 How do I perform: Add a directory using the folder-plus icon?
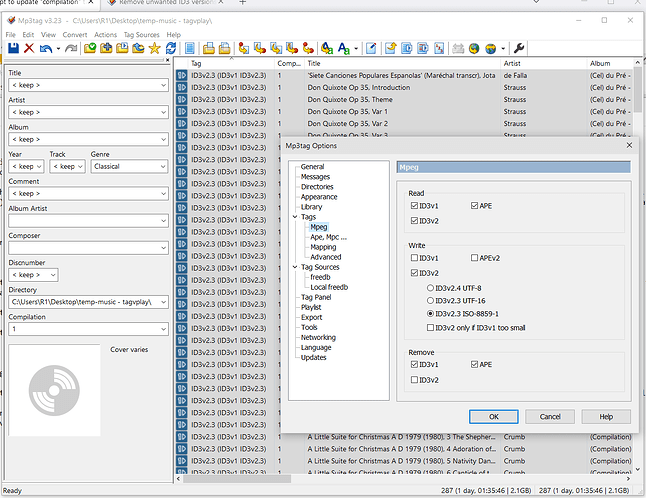pyautogui.click(x=106, y=48)
